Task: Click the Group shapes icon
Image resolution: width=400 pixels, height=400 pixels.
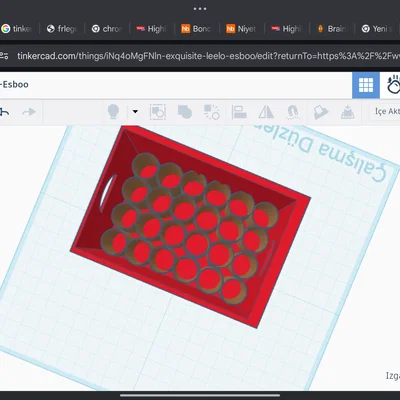Action: [x=185, y=112]
